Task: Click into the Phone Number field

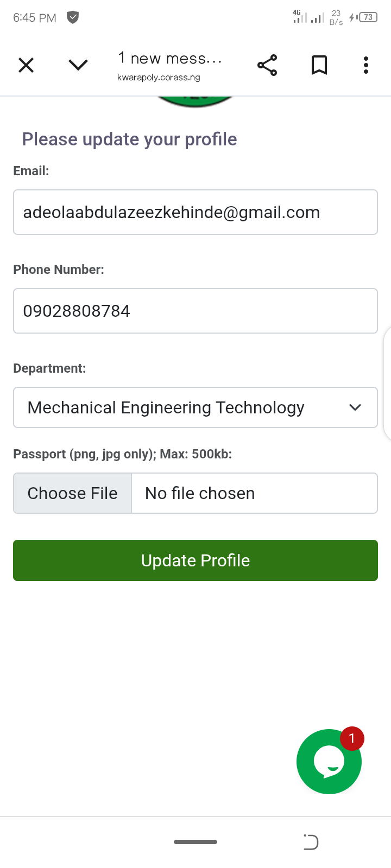Action: [195, 311]
